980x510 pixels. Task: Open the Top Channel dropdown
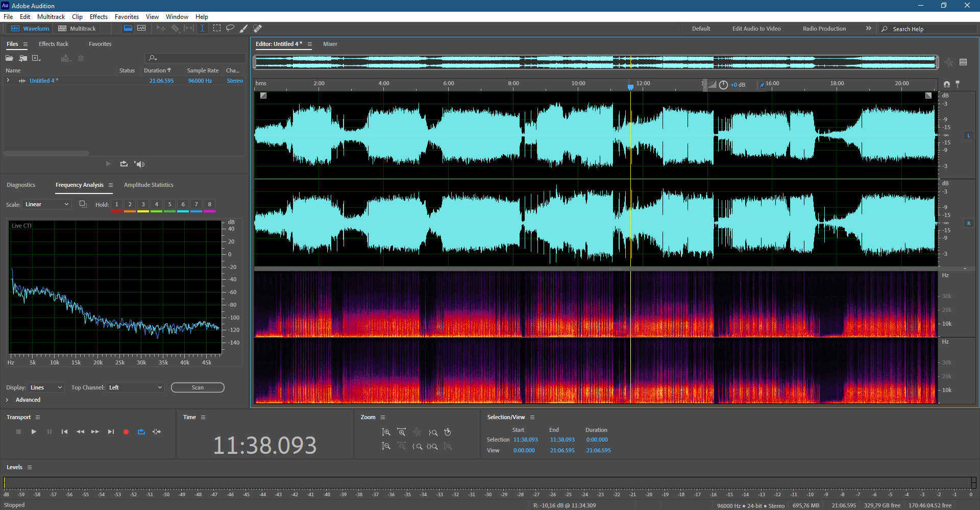(x=135, y=387)
